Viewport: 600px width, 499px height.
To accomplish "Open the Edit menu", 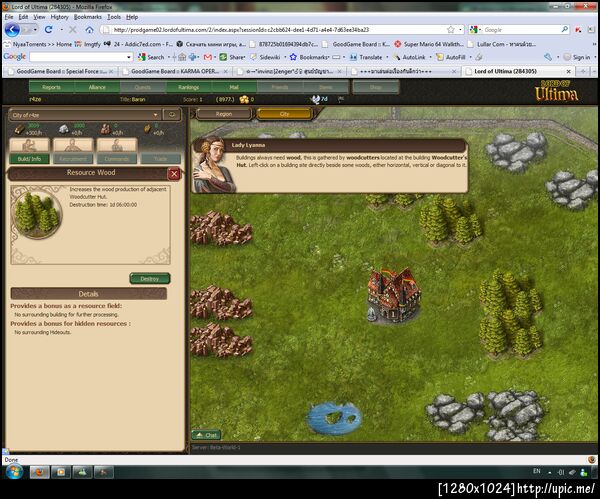I will (x=23, y=17).
